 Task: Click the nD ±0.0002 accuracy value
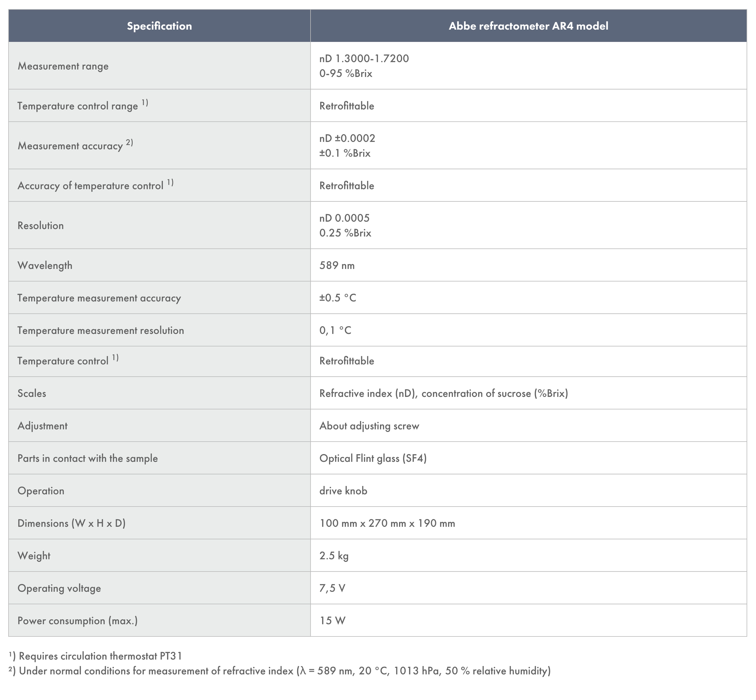(x=347, y=138)
